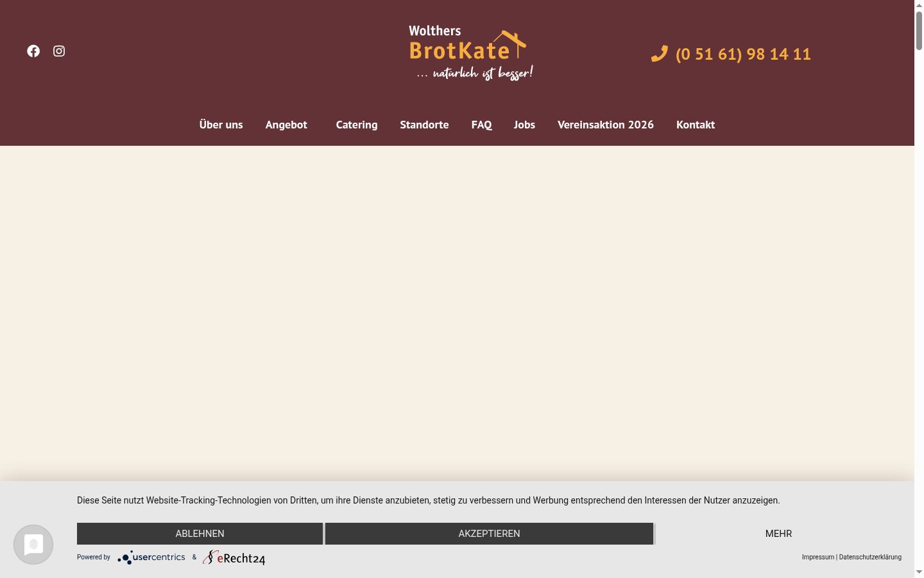
Task: Open the Facebook page icon
Action: coord(33,51)
